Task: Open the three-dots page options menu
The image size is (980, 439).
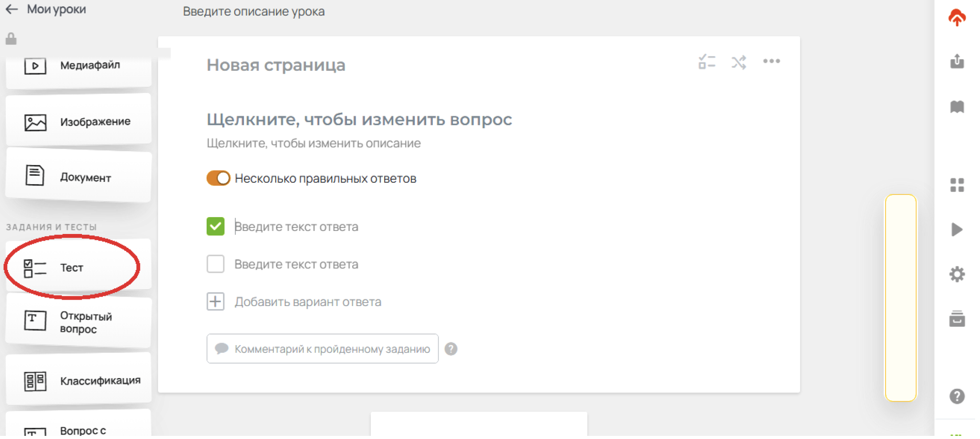Action: pos(771,61)
